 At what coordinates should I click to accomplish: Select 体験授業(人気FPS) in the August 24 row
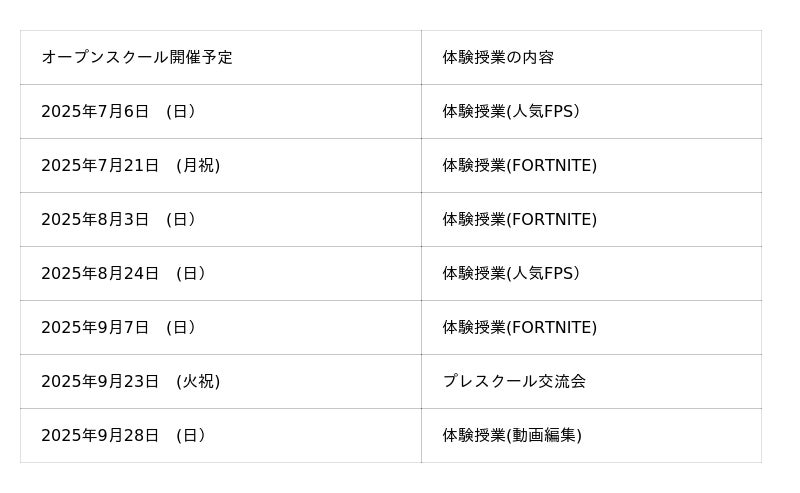point(511,273)
